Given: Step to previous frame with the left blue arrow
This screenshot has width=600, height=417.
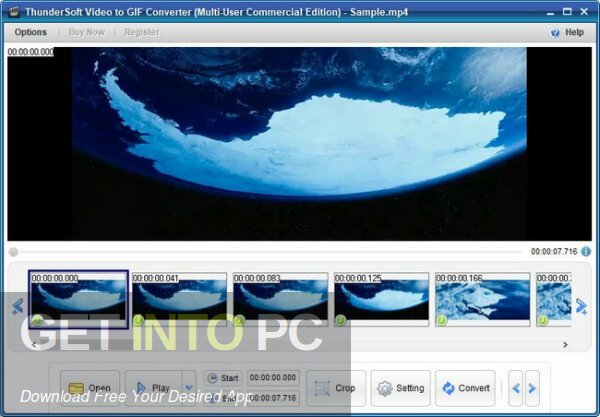Looking at the screenshot, I should [516, 388].
